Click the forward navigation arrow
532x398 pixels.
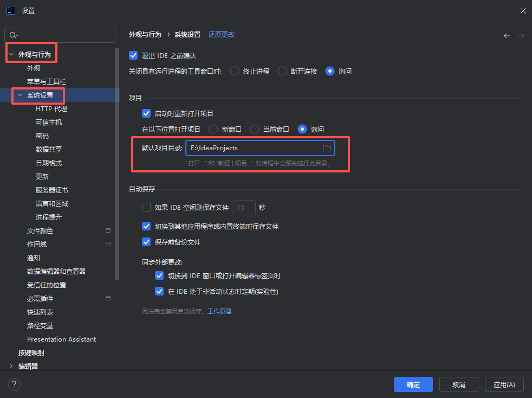tap(521, 35)
